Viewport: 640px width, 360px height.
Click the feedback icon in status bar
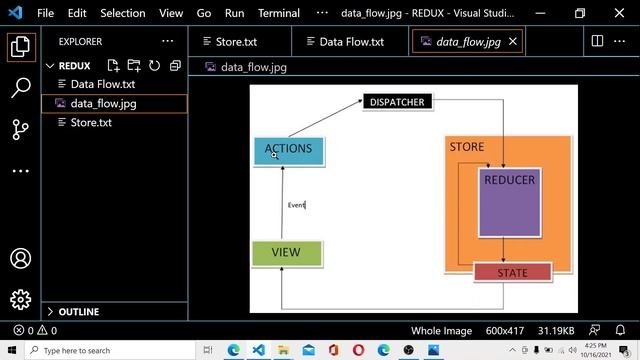coord(594,330)
